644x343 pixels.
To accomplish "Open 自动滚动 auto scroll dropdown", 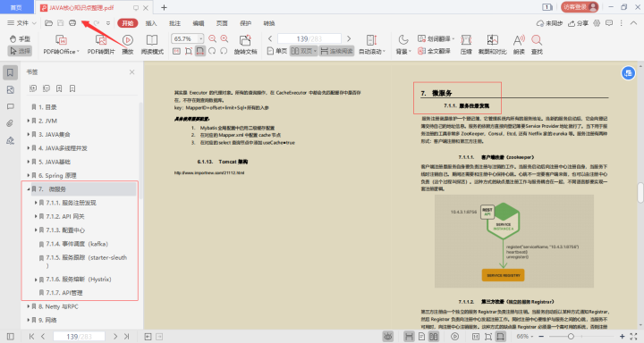I will [372, 45].
